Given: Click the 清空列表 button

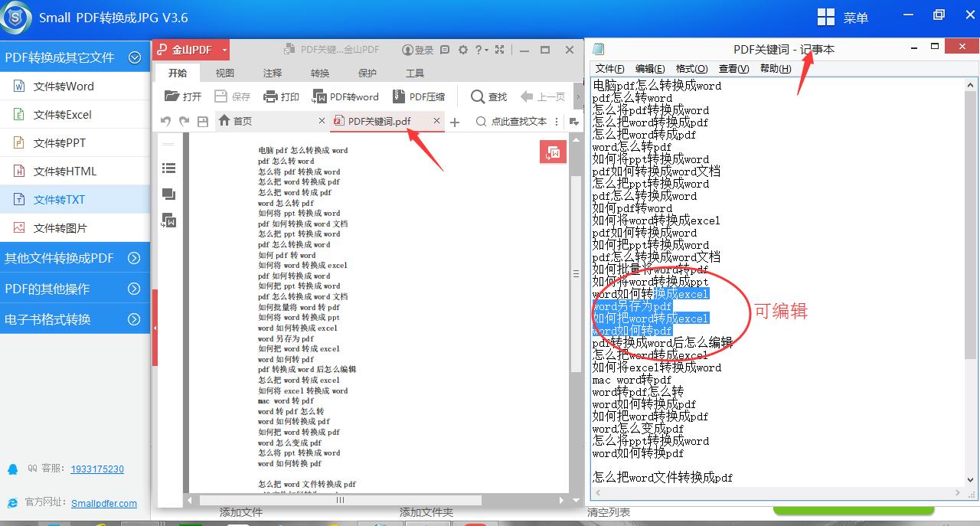Looking at the screenshot, I should (x=609, y=512).
